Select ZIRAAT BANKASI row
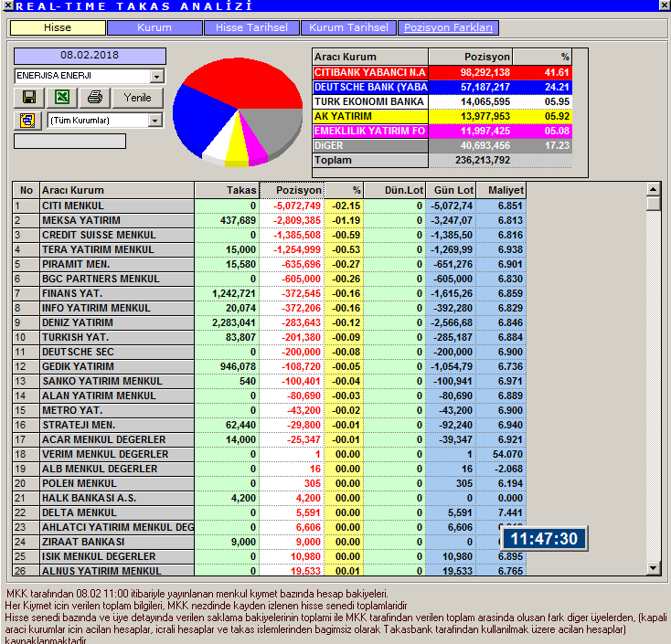 pyautogui.click(x=270, y=542)
